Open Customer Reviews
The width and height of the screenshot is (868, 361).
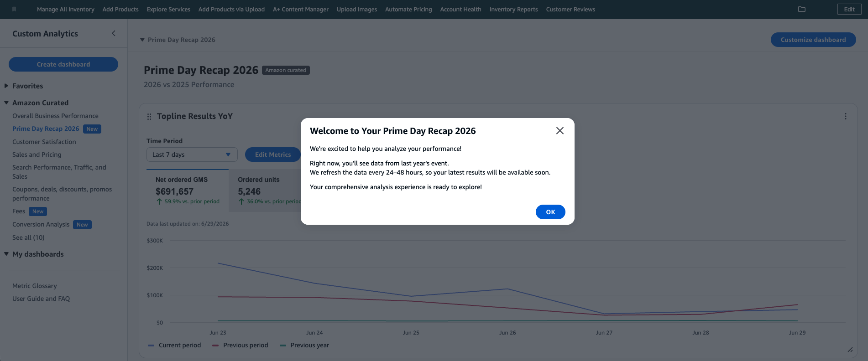(570, 9)
